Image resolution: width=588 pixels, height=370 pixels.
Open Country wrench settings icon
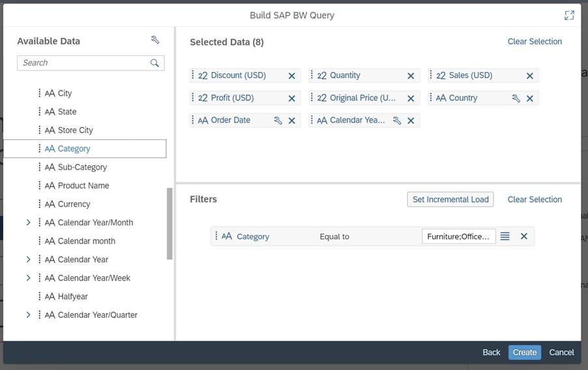click(x=516, y=98)
